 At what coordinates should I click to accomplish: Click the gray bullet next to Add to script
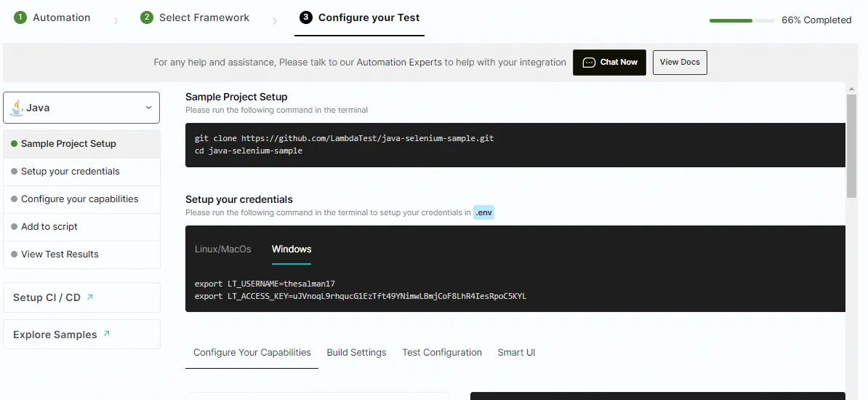click(x=15, y=227)
